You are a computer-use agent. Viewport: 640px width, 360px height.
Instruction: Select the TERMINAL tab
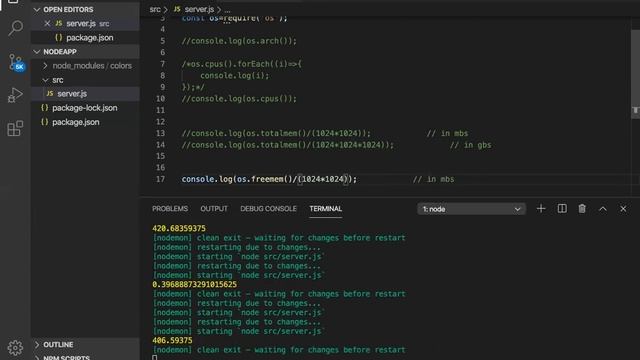(x=325, y=209)
